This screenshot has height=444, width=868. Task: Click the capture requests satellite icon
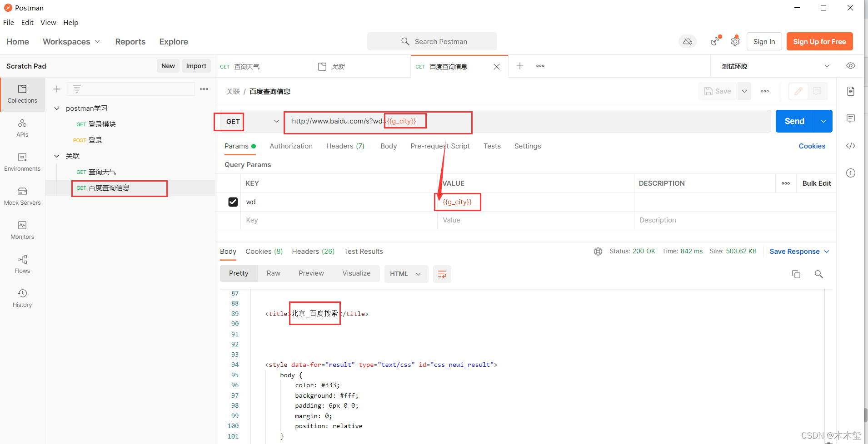(x=715, y=41)
